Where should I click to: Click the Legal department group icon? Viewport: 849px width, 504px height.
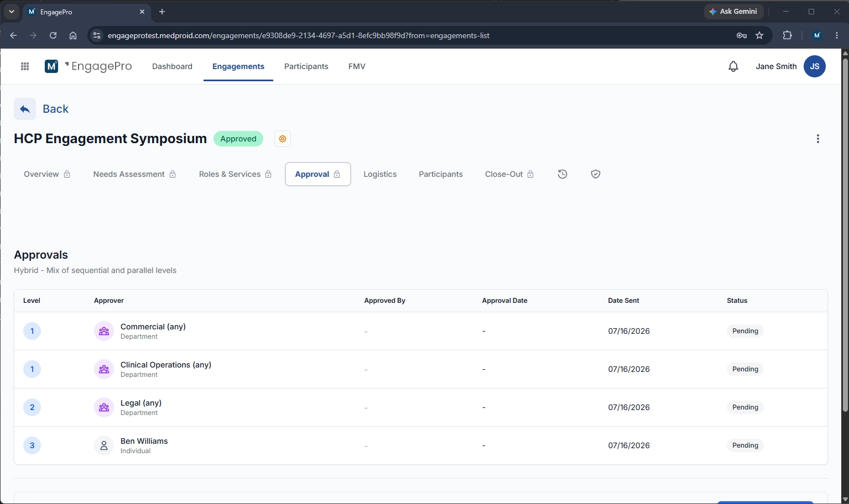tap(104, 407)
